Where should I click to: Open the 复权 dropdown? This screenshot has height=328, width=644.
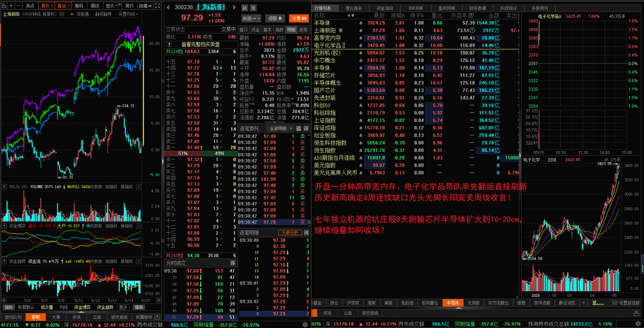pyautogui.click(x=47, y=6)
